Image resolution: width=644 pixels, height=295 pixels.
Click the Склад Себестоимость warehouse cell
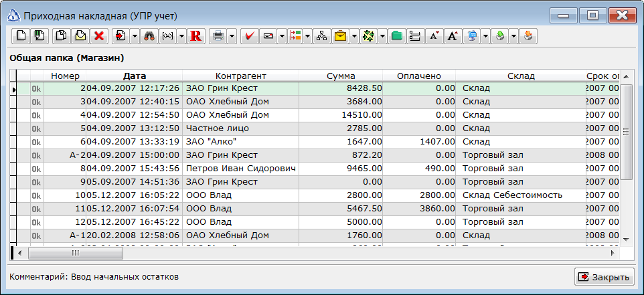(x=521, y=195)
